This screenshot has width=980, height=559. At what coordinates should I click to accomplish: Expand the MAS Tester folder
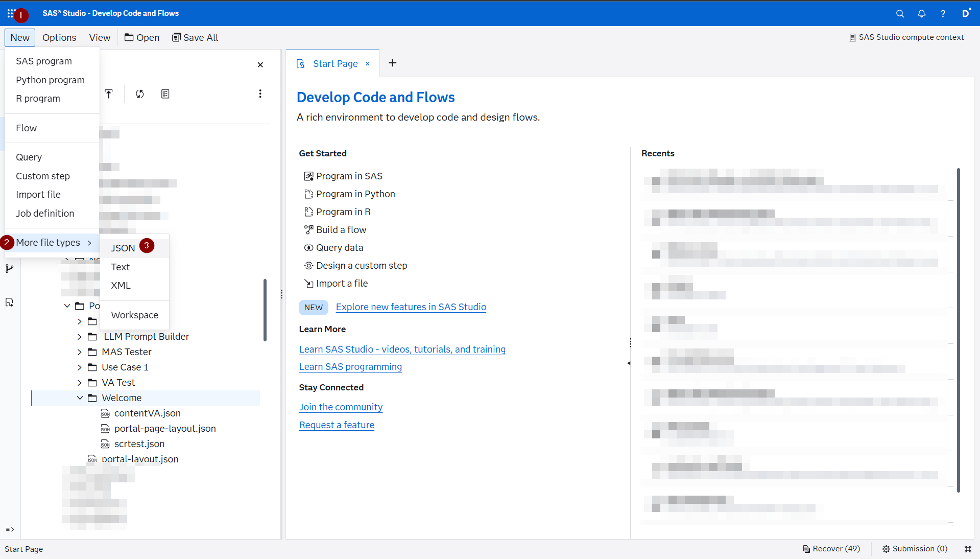point(80,352)
